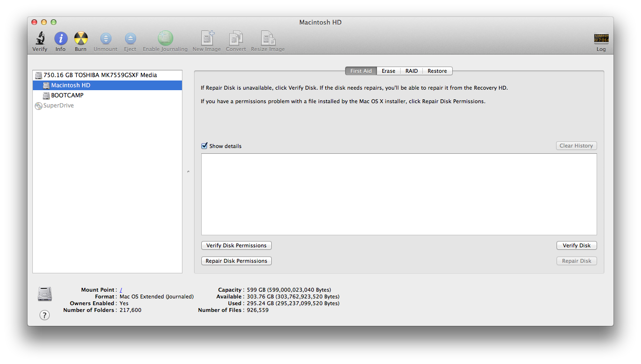Click the Eject toolbar icon

pyautogui.click(x=130, y=39)
